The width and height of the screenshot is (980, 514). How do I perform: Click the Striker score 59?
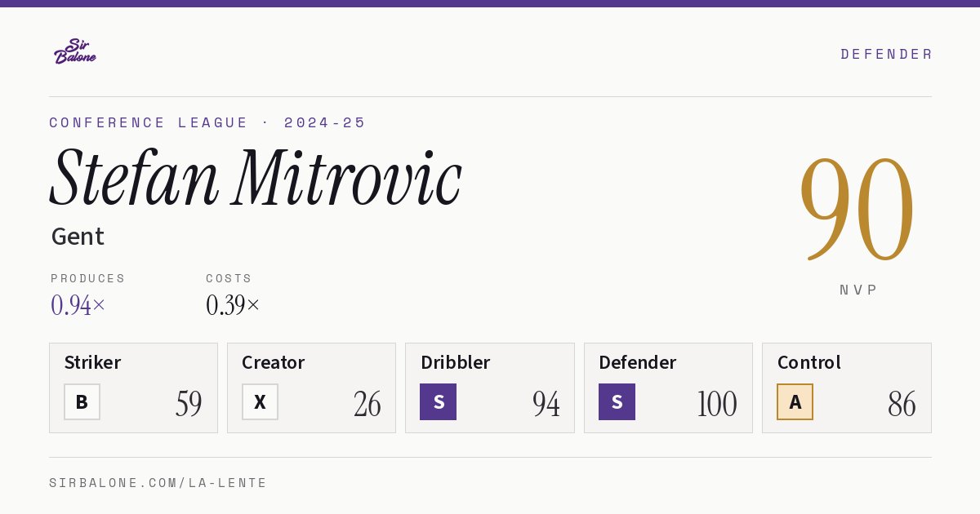point(189,404)
